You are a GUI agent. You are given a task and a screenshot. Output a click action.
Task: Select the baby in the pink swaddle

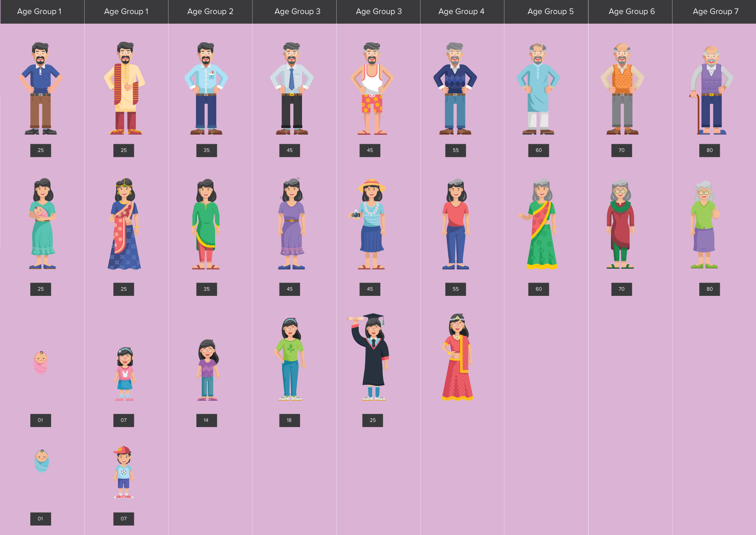[x=41, y=362]
